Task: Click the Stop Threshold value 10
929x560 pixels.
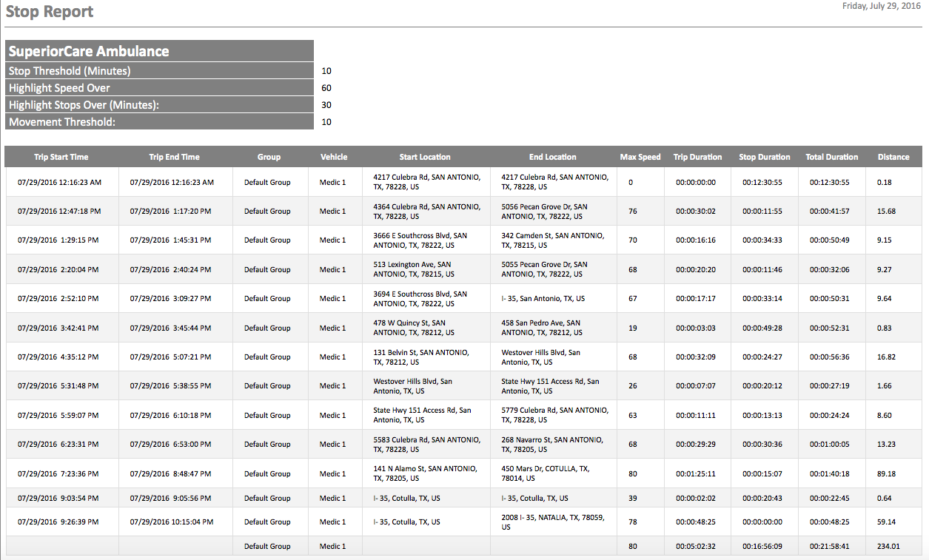Action: click(326, 71)
